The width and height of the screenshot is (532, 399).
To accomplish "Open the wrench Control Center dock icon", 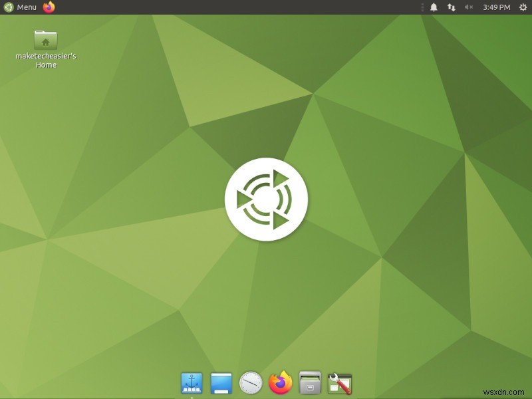I will (x=340, y=384).
